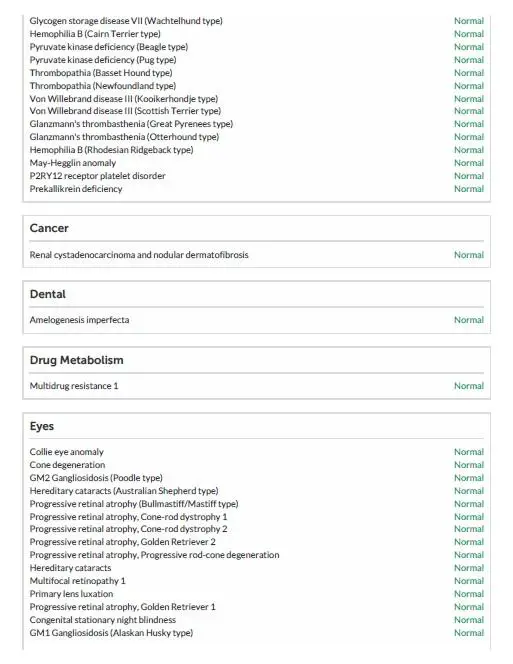Click Congenital stationary night blindness
The image size is (513, 664).
click(x=103, y=620)
